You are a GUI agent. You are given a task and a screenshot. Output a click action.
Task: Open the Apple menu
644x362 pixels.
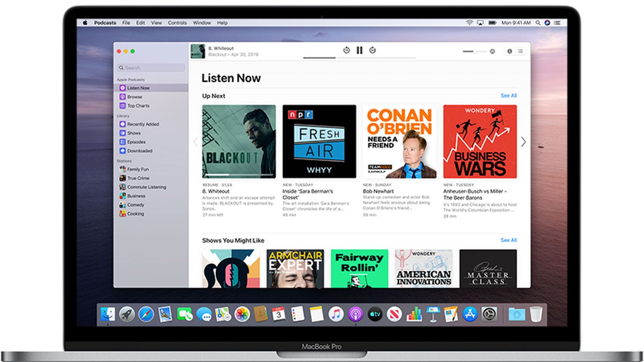(85, 23)
